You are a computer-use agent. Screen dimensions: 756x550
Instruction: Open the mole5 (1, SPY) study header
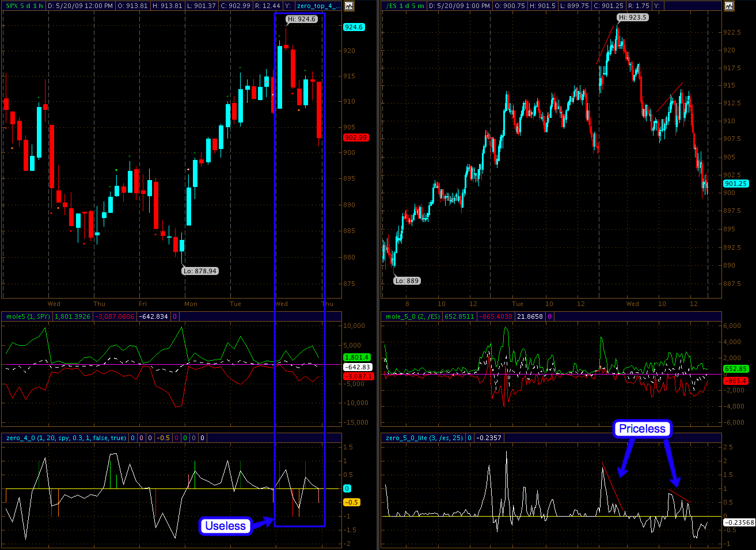(28, 316)
